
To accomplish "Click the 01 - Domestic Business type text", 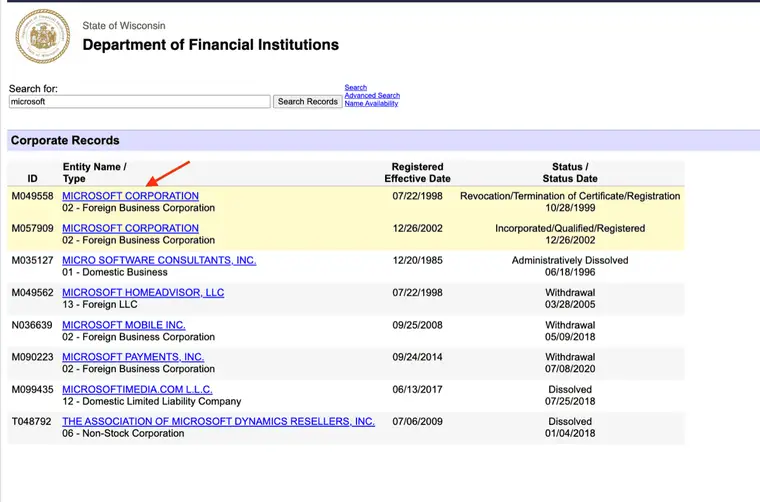I will tap(115, 272).
